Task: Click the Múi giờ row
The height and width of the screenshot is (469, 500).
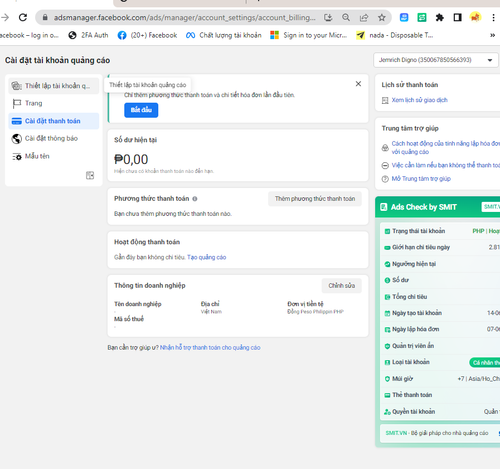Action: click(x=440, y=379)
